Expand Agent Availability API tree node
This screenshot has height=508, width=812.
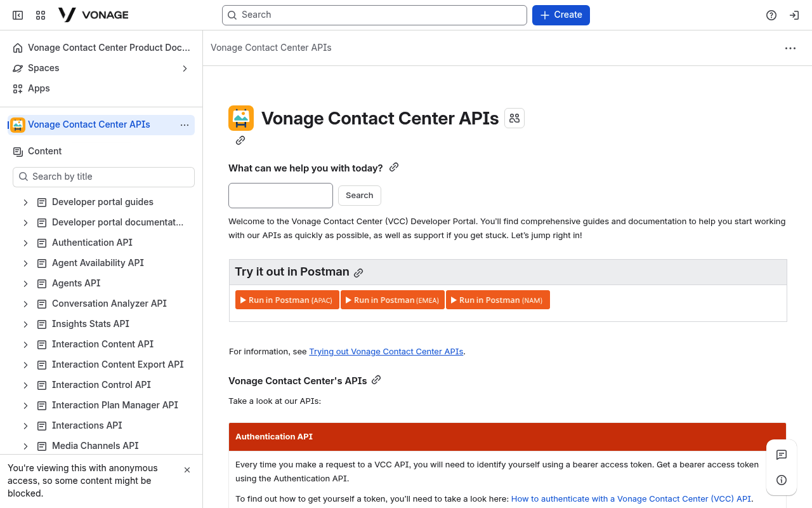point(25,263)
